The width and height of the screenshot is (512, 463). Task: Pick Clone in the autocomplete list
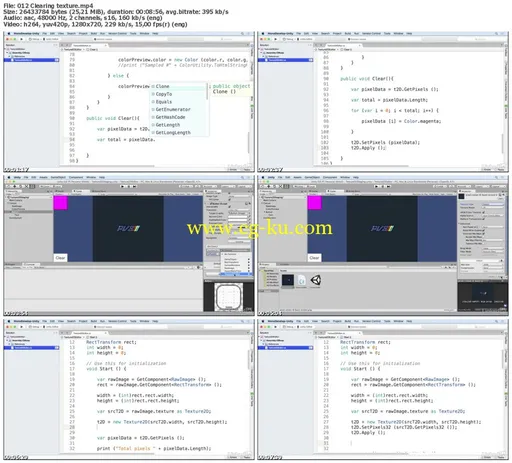pyautogui.click(x=179, y=86)
